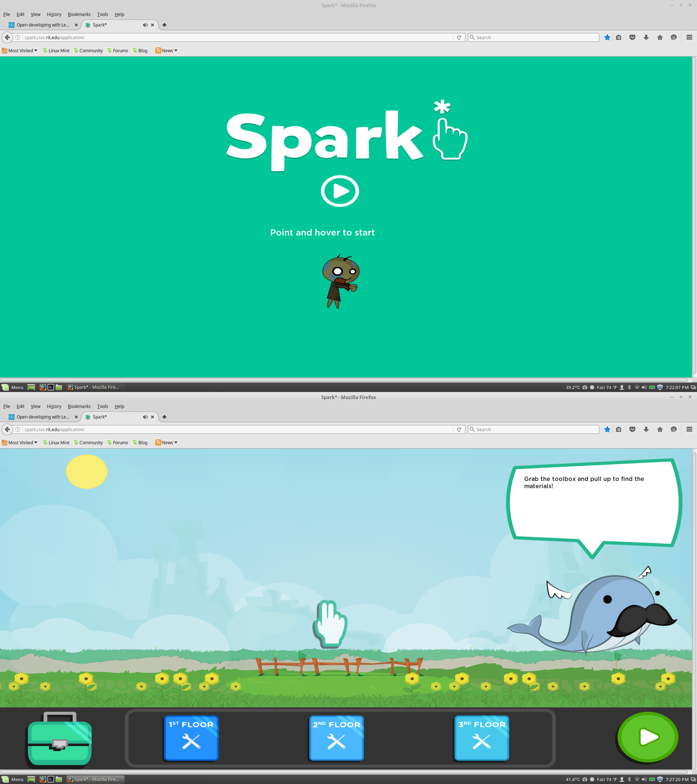Open the Linux Mint bookmark in the title-page window
The height and width of the screenshot is (784, 697).
(x=56, y=50)
